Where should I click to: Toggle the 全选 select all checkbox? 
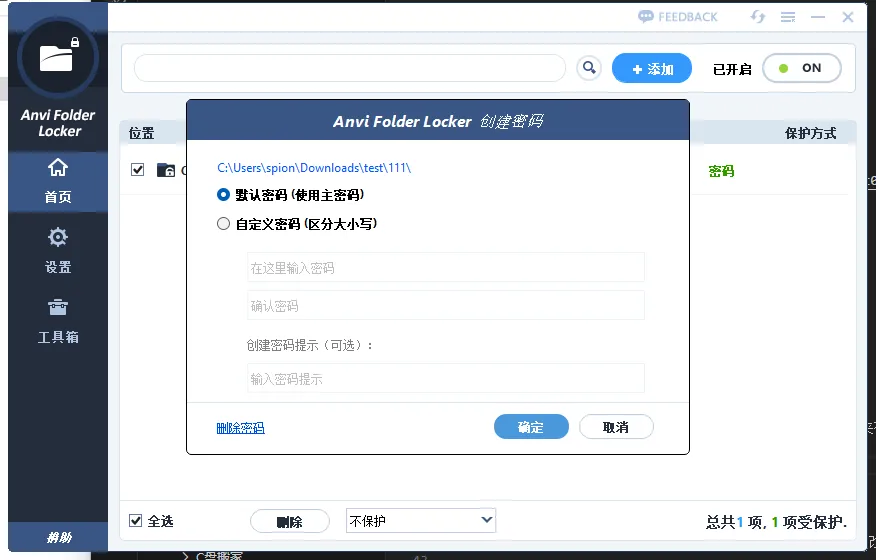point(135,521)
